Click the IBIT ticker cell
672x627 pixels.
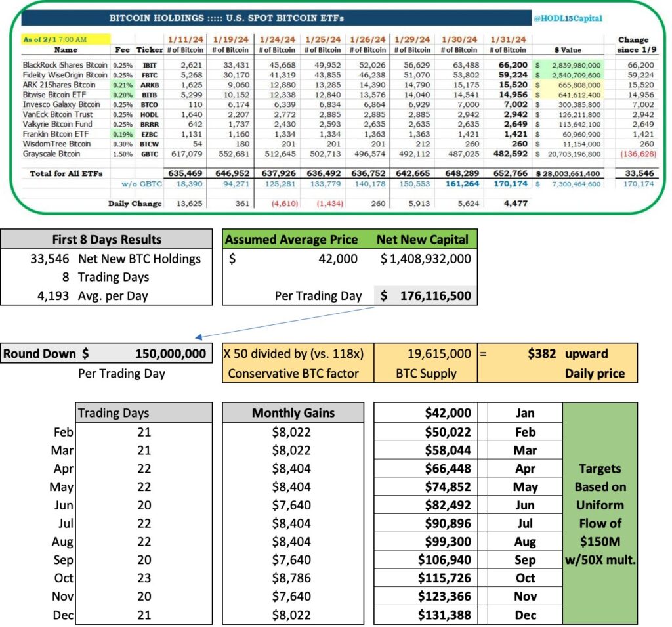(149, 65)
